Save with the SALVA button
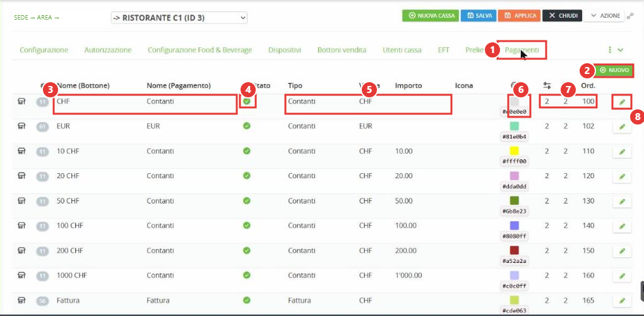Viewport: 644px width, 316px height. [479, 16]
